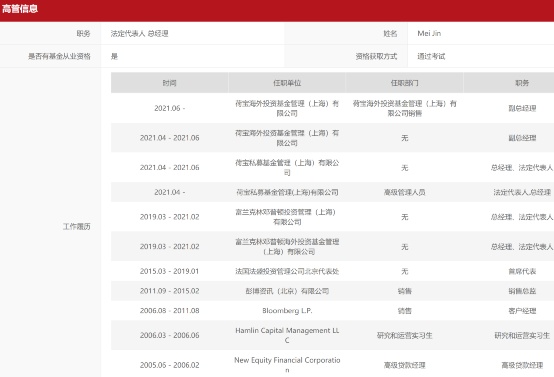Select the date cell 2015.03 - 2019.01
Screen dimensions: 554x377
[170, 271]
